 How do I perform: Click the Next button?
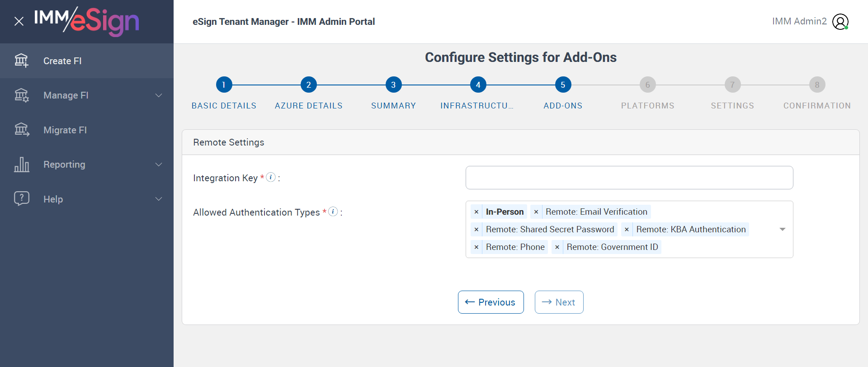tap(559, 302)
